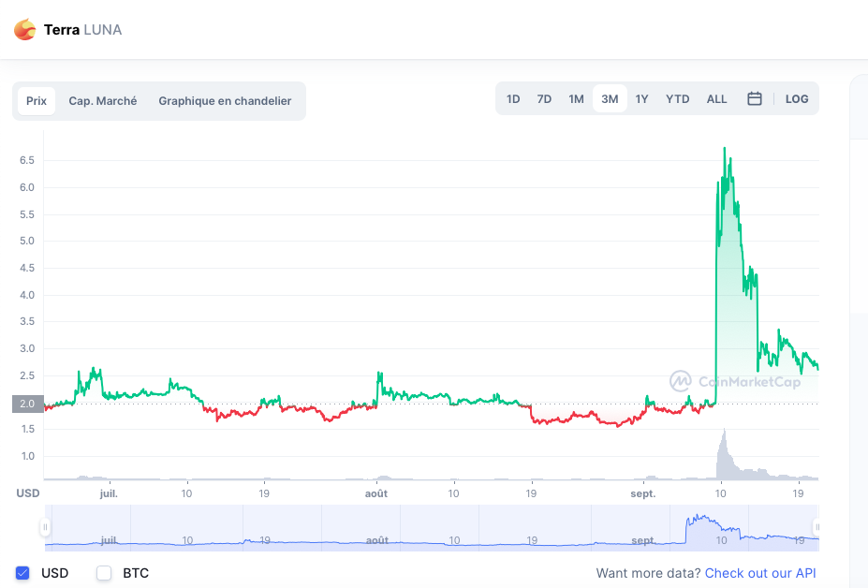Open the Check out our API link
Screen dimensions: 868x588
pyautogui.click(x=760, y=573)
